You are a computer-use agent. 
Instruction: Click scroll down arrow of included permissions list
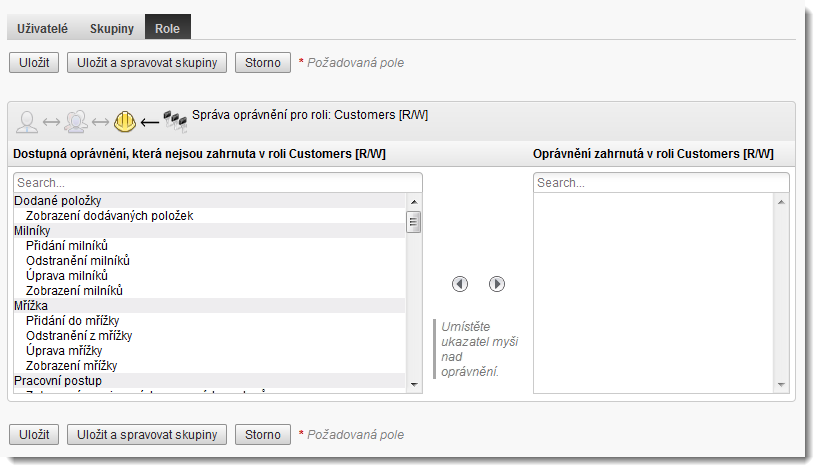click(781, 385)
